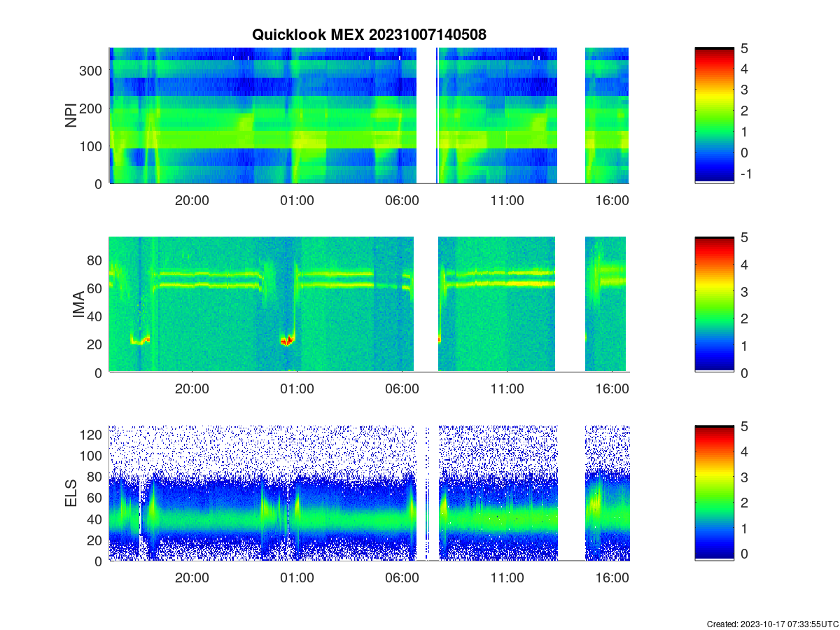Screen dimensions: 840x630
Task: Click the 06:00 time label under ELS panel
Action: (402, 577)
